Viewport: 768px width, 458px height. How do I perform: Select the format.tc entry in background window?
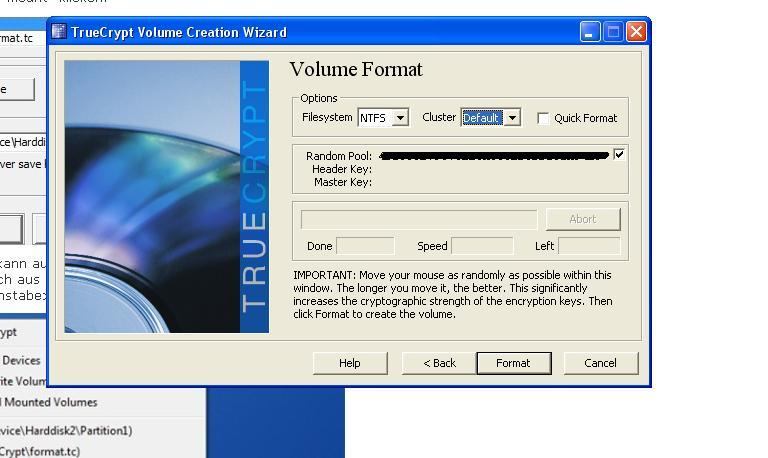click(x=40, y=451)
